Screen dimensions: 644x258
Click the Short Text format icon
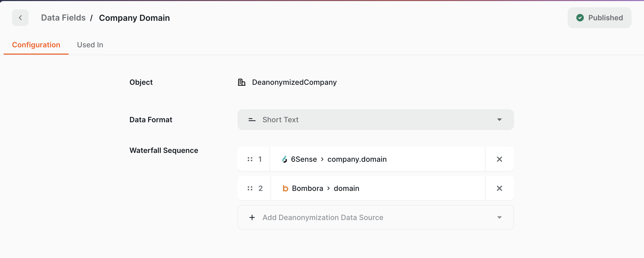252,120
